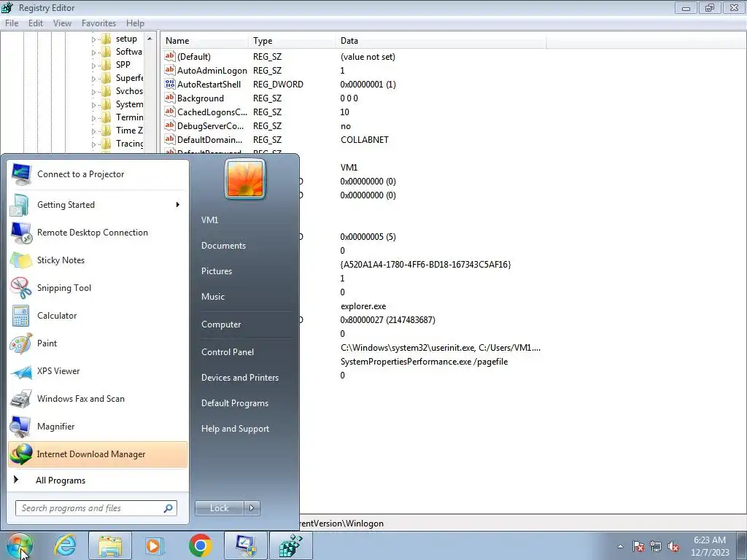The image size is (747, 560).
Task: Click tree pane scroll up arrow
Action: (150, 39)
